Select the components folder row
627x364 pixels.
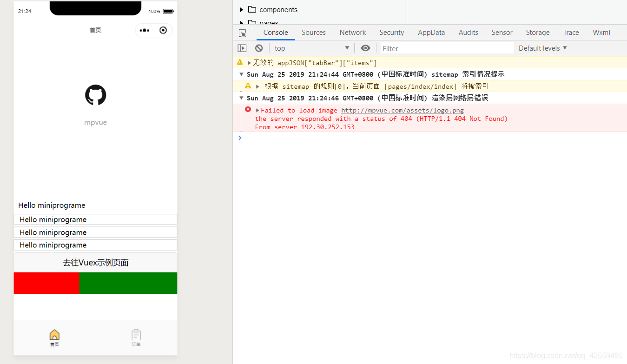[320, 9]
